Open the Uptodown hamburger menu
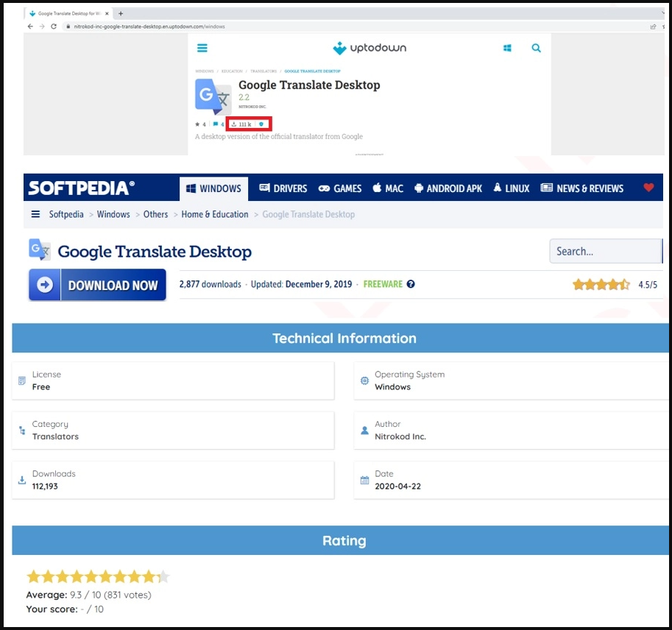 click(202, 48)
